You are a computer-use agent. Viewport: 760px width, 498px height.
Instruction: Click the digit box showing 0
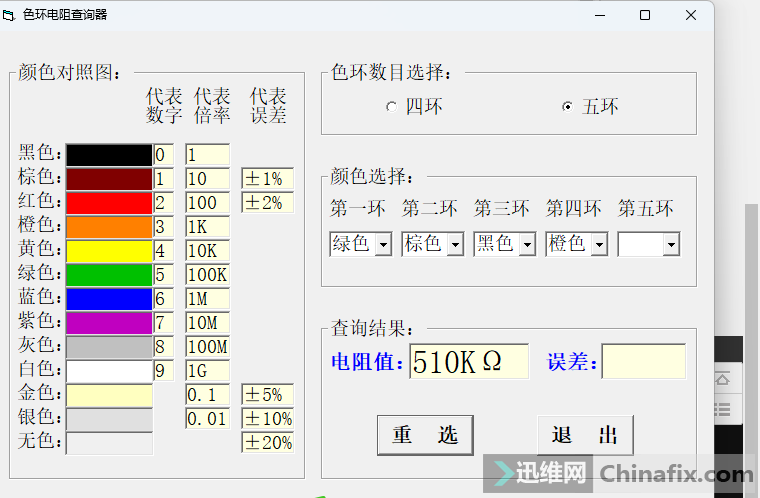pos(163,155)
